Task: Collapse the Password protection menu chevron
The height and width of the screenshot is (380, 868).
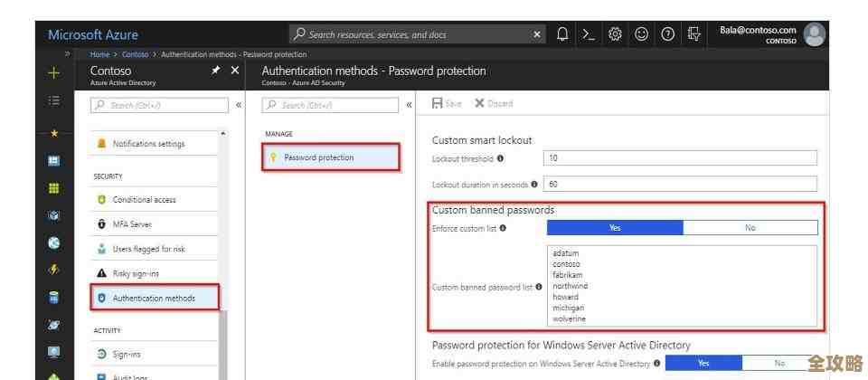Action: (x=409, y=105)
